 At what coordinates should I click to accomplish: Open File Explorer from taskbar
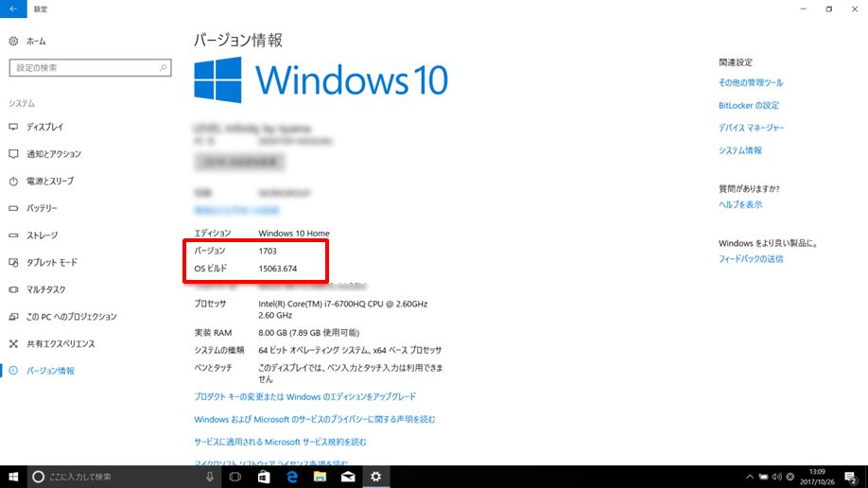click(x=320, y=477)
